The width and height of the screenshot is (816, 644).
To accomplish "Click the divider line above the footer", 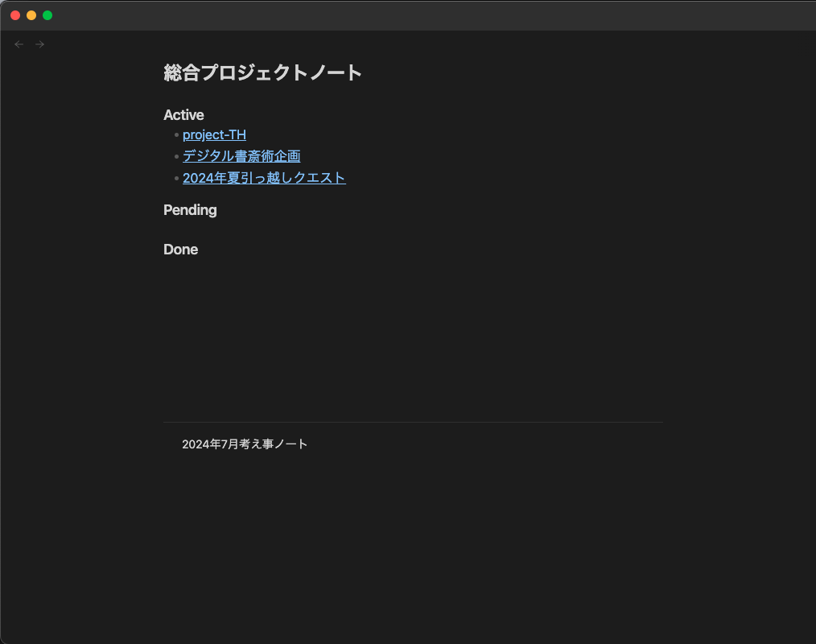I will coord(413,421).
